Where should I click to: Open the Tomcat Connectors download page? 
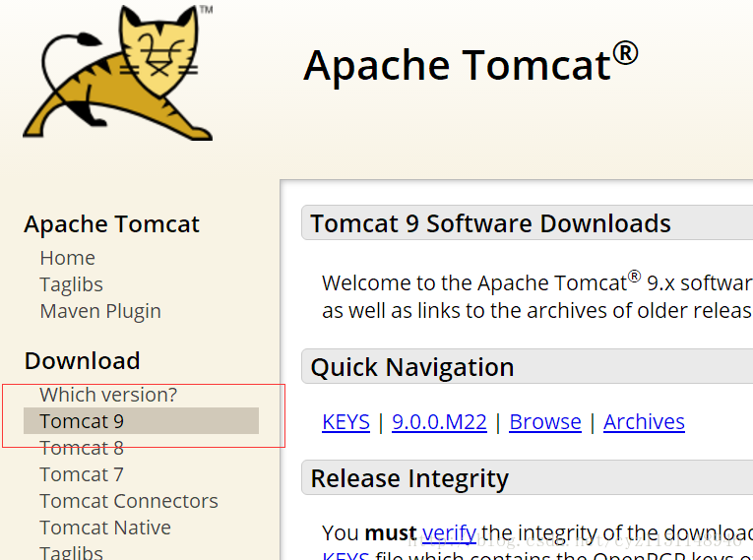pyautogui.click(x=129, y=501)
